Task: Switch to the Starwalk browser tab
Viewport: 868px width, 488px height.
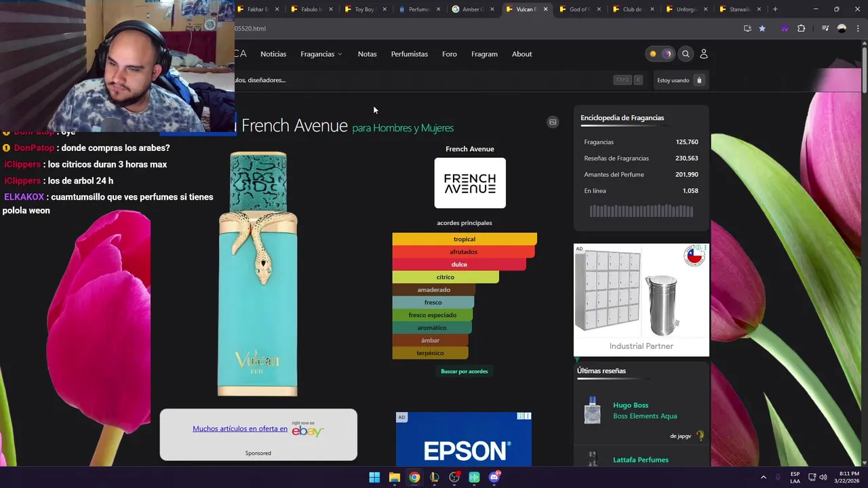Action: click(x=739, y=9)
